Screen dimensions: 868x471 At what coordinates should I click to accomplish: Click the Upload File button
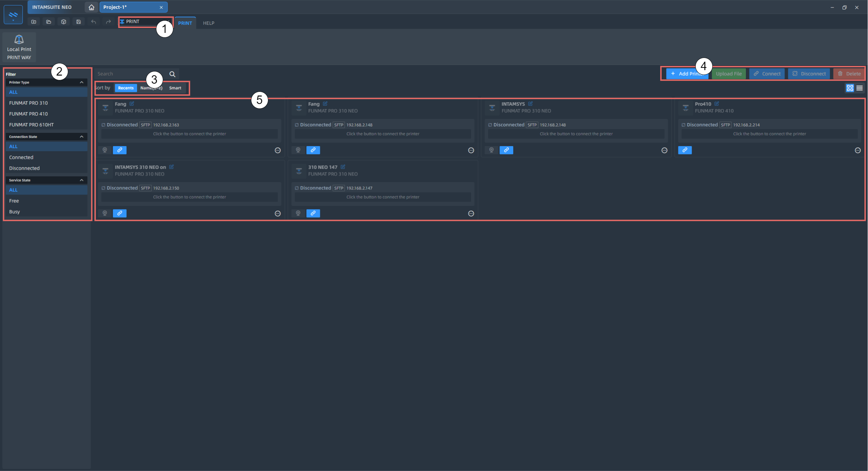729,74
